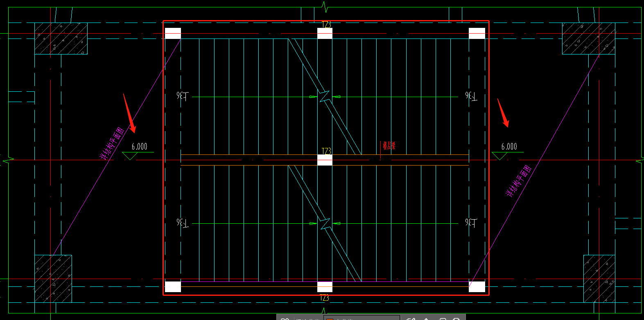Select the rotated stair label right of the lower flight

[x=471, y=223]
